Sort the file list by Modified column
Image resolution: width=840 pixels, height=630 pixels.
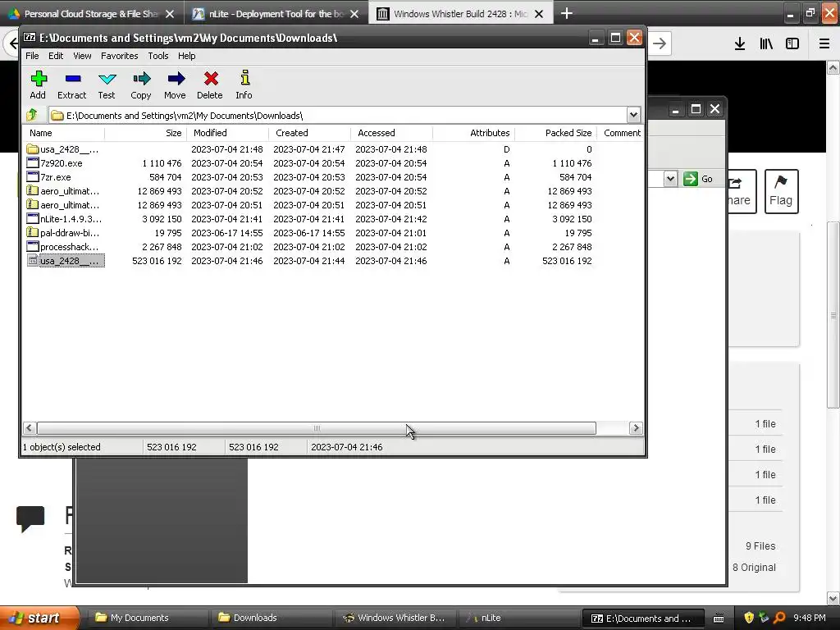pos(228,133)
